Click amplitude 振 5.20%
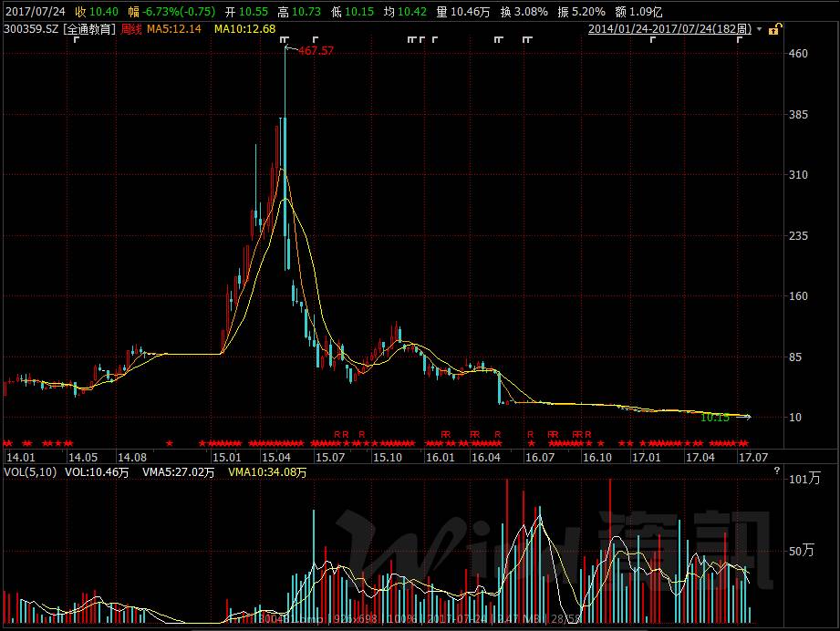Screen dimensions: 840x631 point(581,11)
